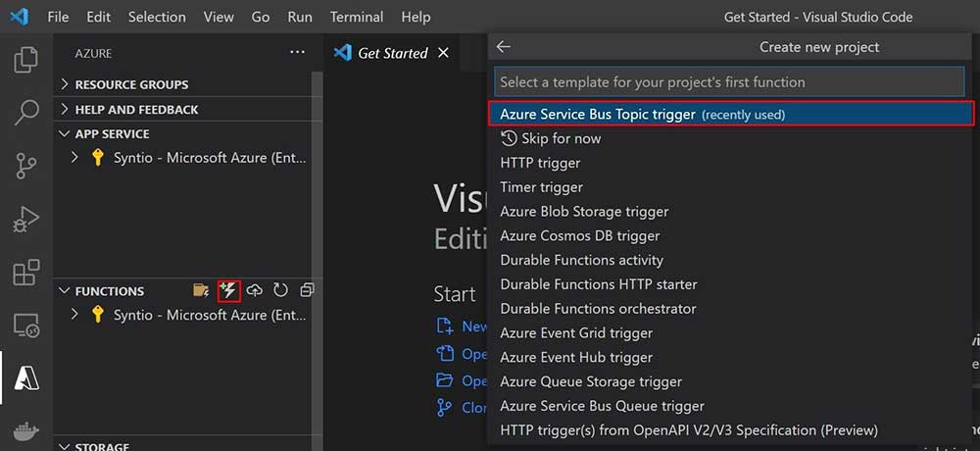980x451 pixels.
Task: Choose Skip for now option
Action: [731, 139]
